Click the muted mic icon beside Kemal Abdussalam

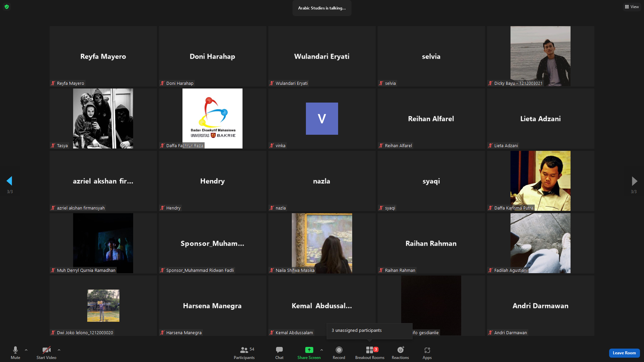(272, 333)
